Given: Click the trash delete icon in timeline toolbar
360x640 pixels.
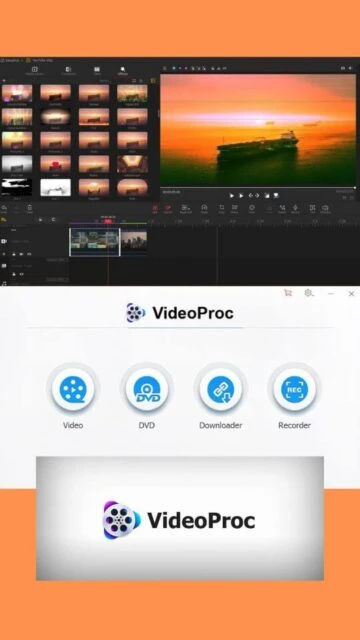Looking at the screenshot, I should tap(29, 209).
